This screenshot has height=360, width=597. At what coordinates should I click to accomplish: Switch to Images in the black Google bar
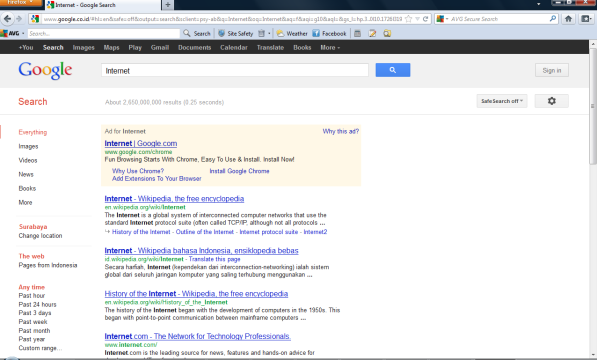coord(83,48)
